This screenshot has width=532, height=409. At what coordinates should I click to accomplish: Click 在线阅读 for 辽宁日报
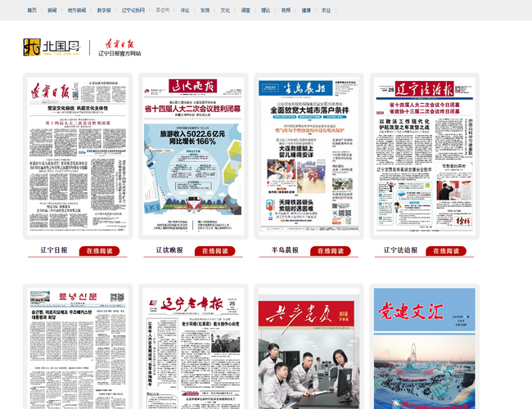point(99,251)
